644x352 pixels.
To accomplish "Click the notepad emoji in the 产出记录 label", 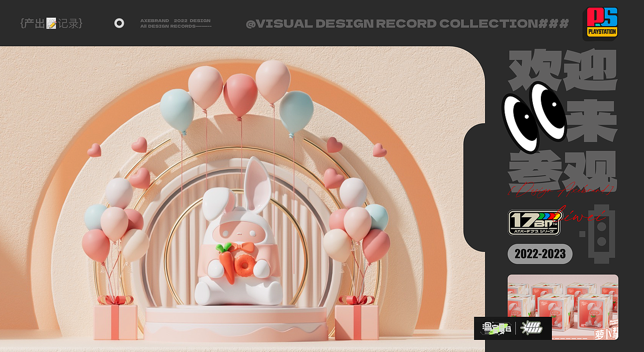I will tap(51, 23).
